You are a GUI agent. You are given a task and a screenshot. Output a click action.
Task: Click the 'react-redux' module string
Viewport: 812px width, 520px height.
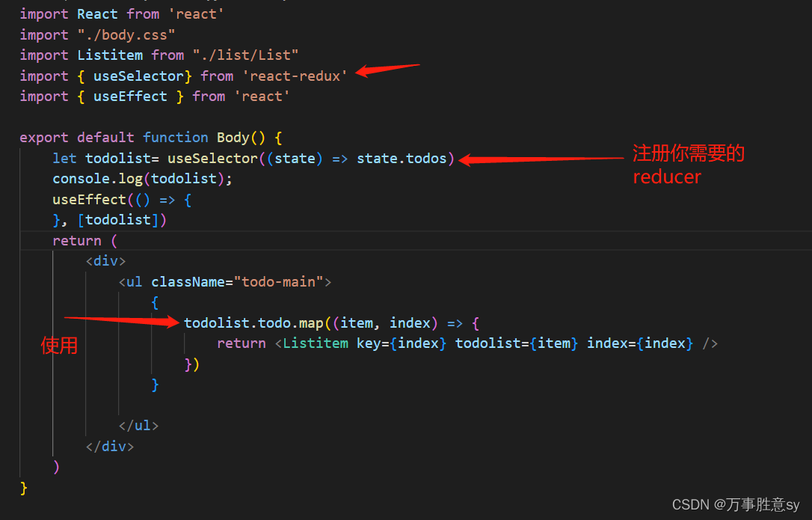point(295,76)
